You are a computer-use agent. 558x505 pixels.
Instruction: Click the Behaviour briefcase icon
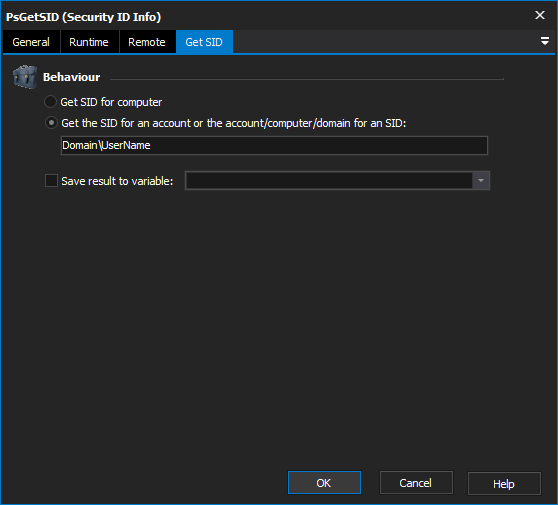tap(25, 77)
